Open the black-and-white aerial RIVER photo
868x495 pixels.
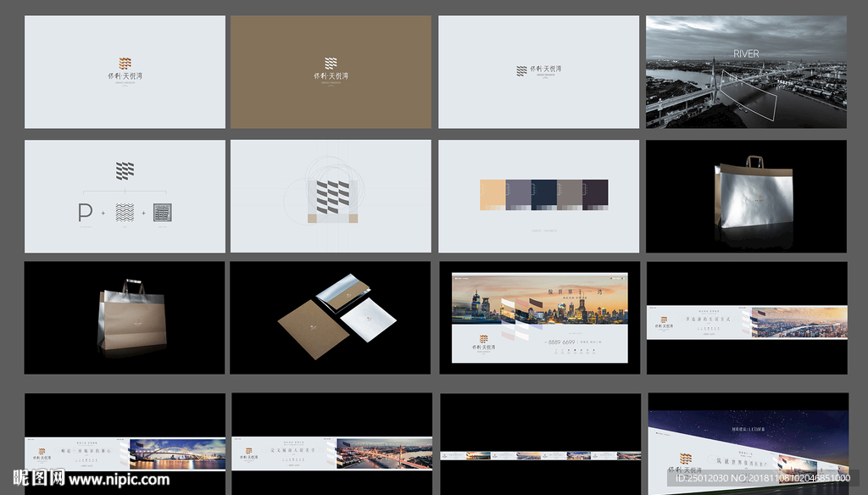(746, 72)
